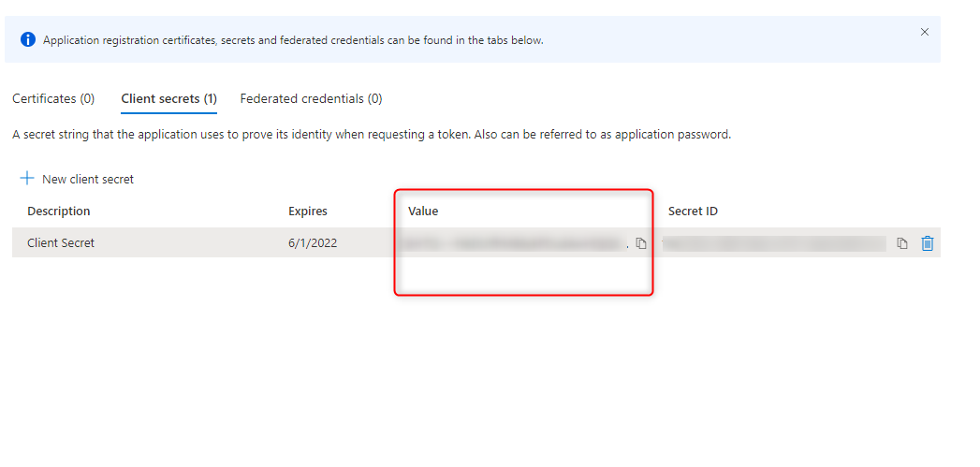The height and width of the screenshot is (467, 980).
Task: Click the secret string explanation text
Action: (372, 135)
